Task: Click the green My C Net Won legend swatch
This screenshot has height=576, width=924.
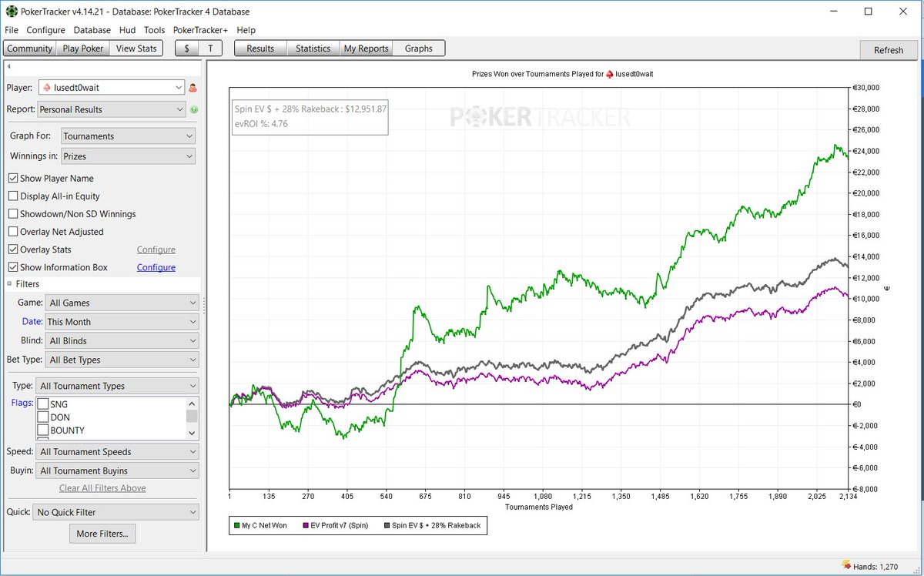Action: [x=236, y=525]
